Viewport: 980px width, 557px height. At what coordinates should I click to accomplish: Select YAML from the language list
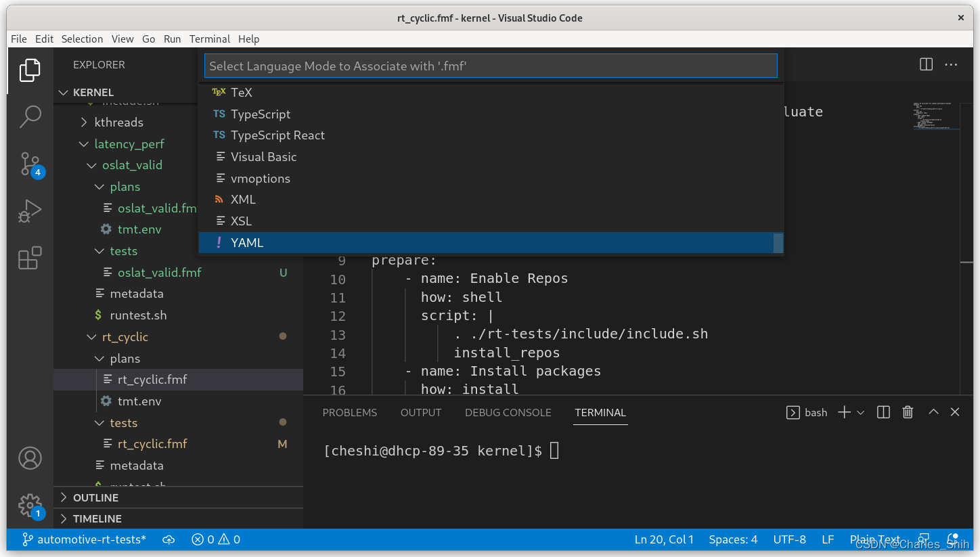(247, 242)
